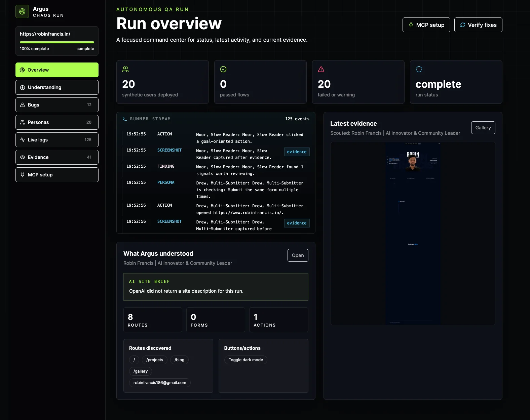The height and width of the screenshot is (420, 530).
Task: Click the FINDING log entry for Noor
Action: [x=216, y=170]
